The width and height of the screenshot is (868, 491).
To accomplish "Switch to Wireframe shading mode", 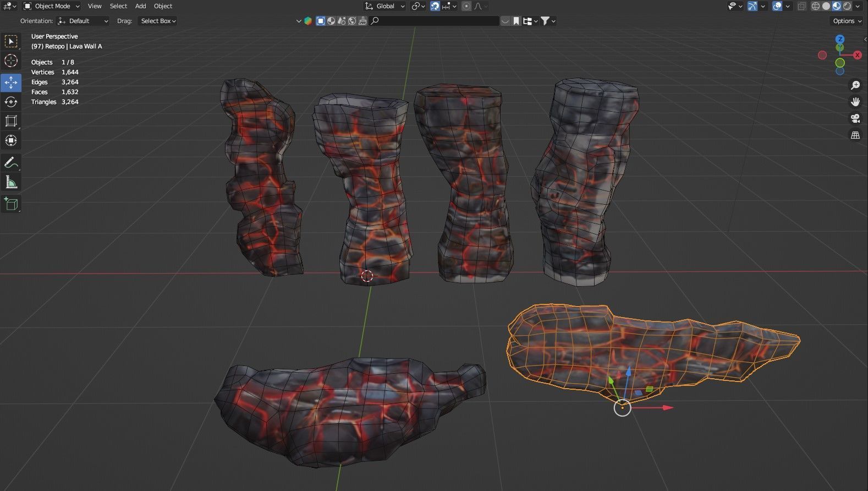I will click(816, 6).
